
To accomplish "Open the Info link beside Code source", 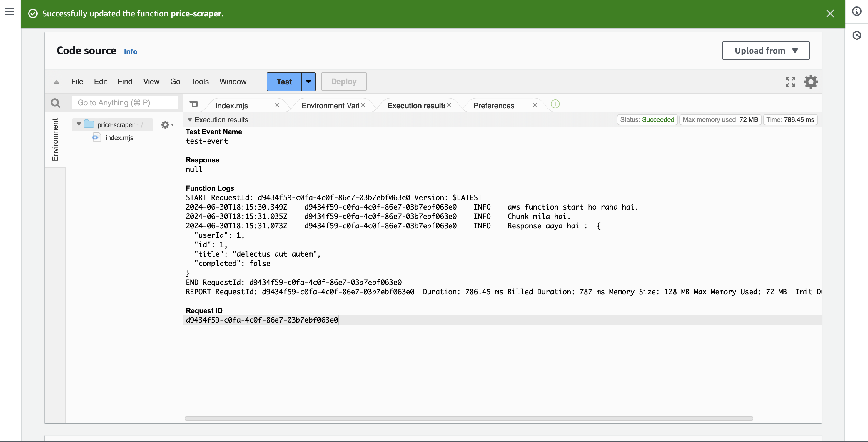I will pos(130,51).
